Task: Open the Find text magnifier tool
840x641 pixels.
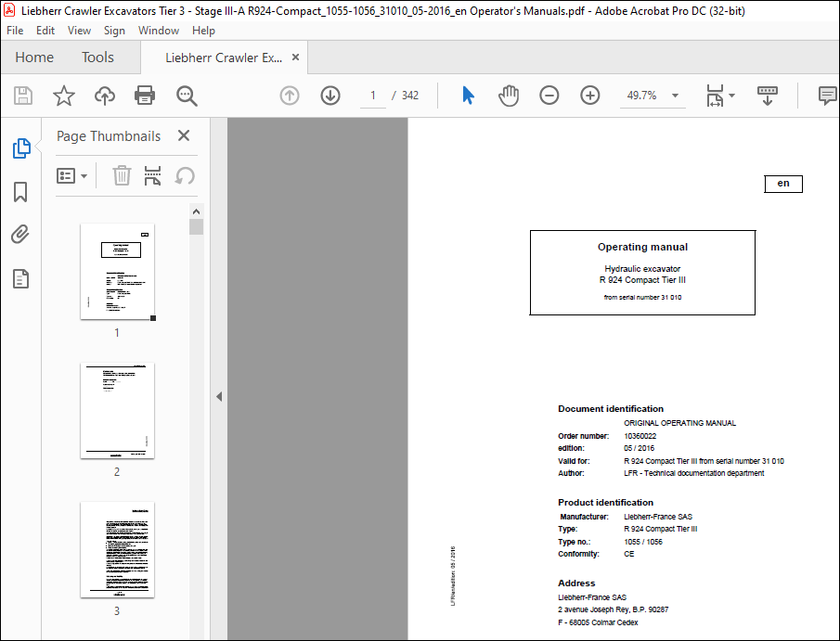Action: (187, 96)
